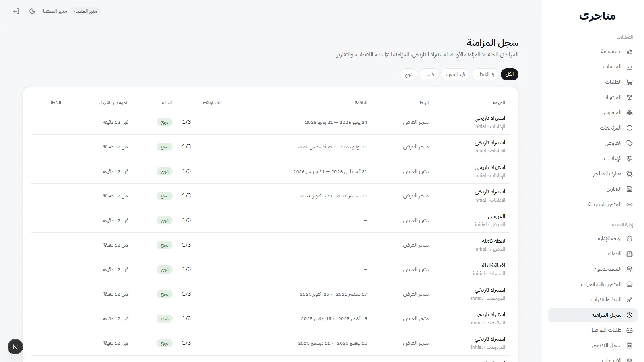Open طلبات التواصل inbox icon
Viewport: 644px width, 362px height.
click(630, 330)
